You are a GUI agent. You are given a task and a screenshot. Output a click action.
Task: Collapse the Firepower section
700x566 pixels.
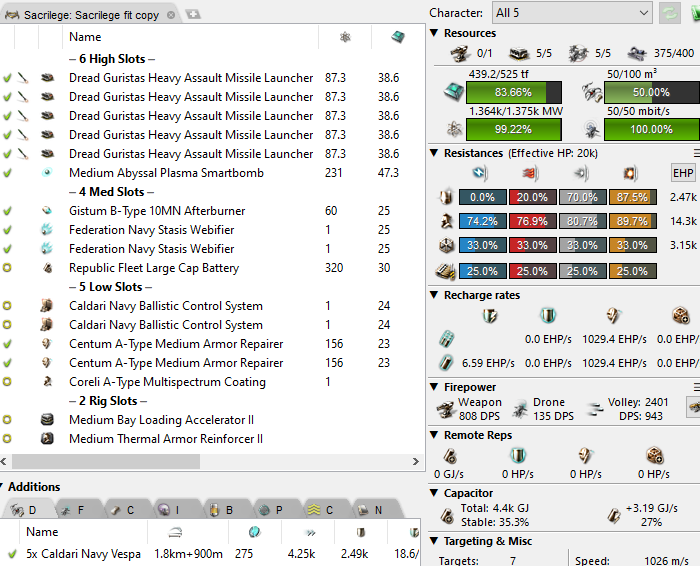tap(433, 387)
